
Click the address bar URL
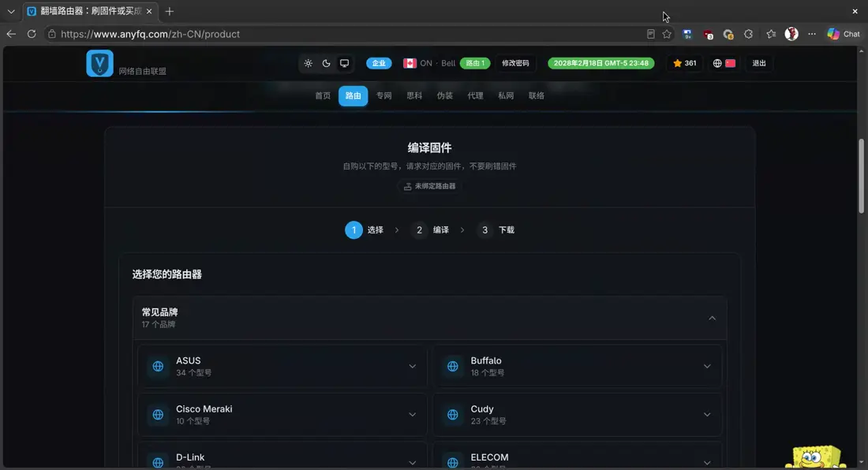coord(150,34)
